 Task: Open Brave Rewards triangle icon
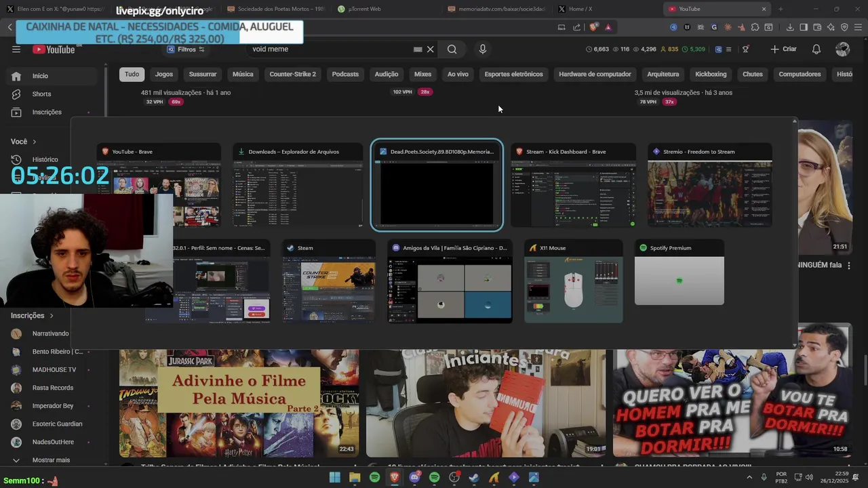(x=608, y=27)
